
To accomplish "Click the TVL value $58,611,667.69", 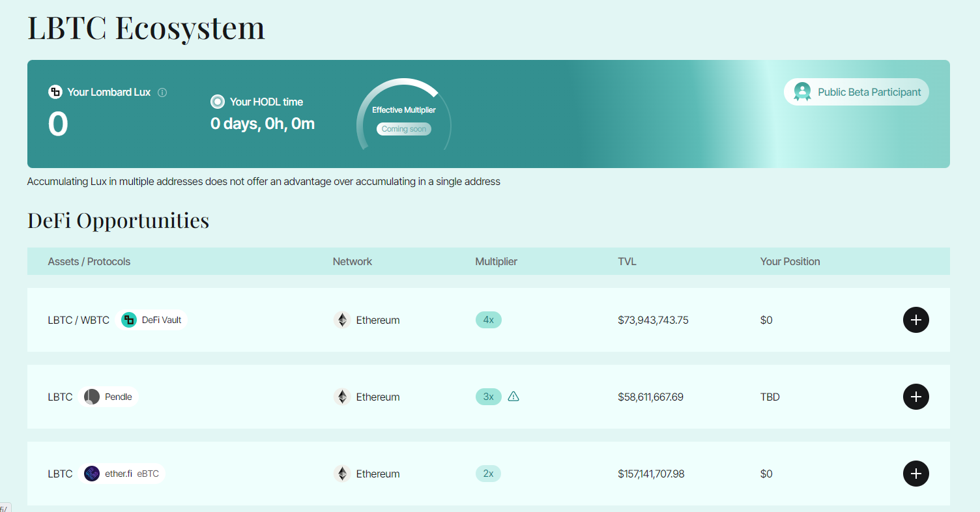I will click(x=651, y=397).
